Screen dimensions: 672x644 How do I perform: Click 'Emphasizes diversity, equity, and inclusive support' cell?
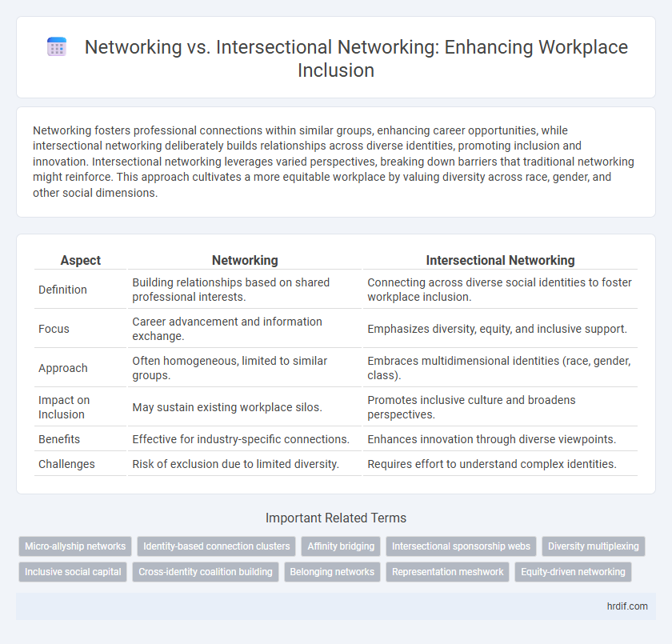click(x=500, y=329)
